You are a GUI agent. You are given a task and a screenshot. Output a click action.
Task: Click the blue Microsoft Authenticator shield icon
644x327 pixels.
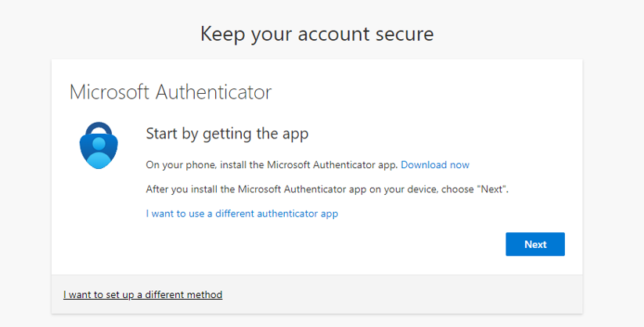coord(97,146)
